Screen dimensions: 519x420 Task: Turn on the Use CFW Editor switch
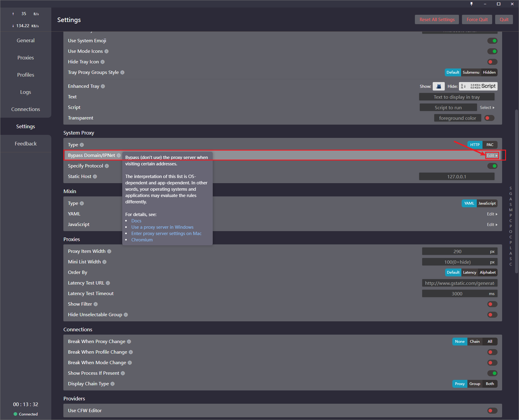(x=492, y=411)
